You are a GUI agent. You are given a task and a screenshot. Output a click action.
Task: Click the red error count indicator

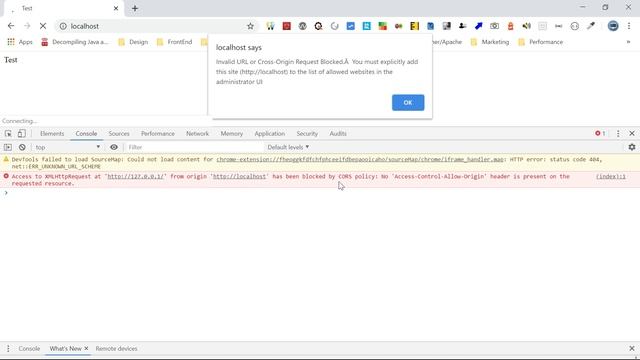[600, 133]
